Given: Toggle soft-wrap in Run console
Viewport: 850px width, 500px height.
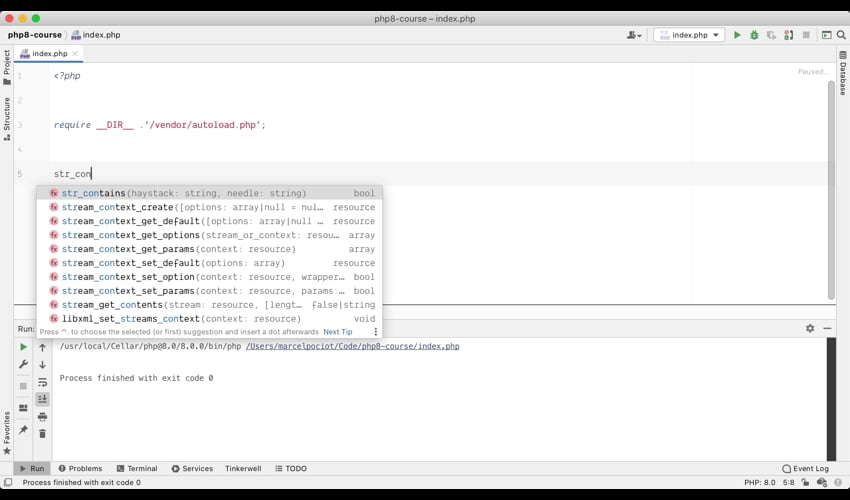Looking at the screenshot, I should tap(42, 382).
